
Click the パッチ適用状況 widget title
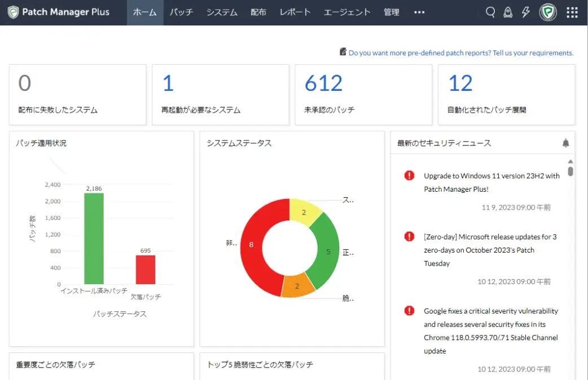[41, 143]
